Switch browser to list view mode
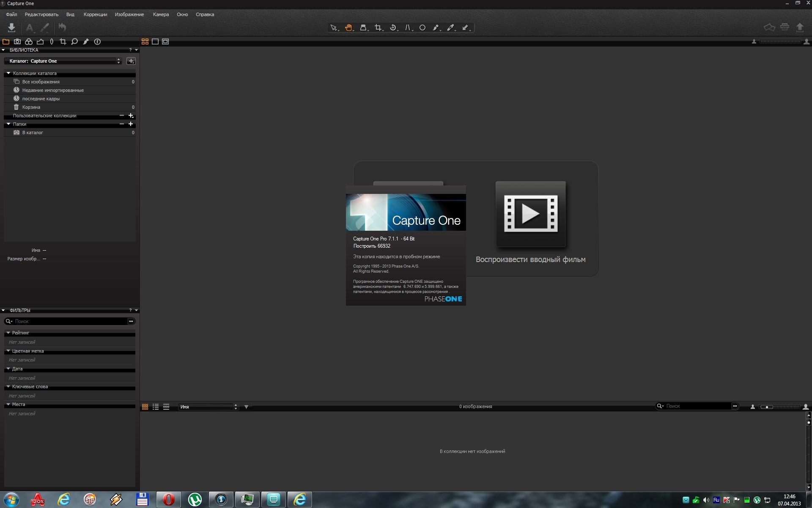The width and height of the screenshot is (812, 508). (x=156, y=406)
